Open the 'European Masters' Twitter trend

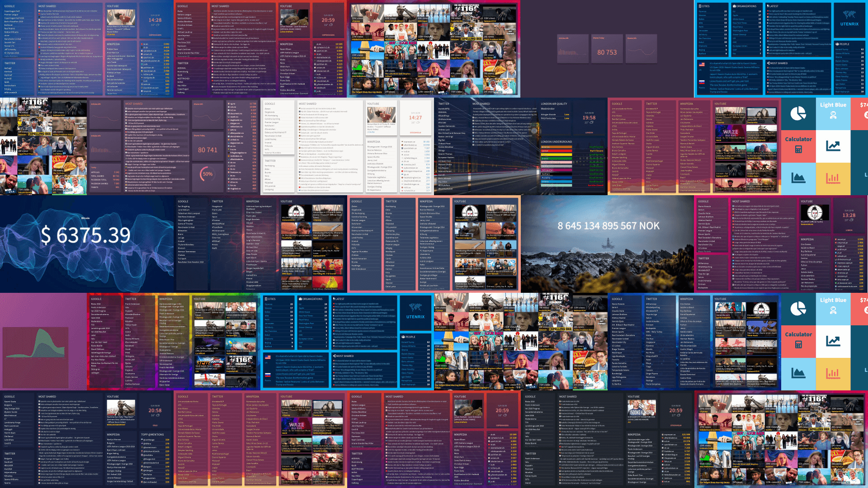pos(446,157)
